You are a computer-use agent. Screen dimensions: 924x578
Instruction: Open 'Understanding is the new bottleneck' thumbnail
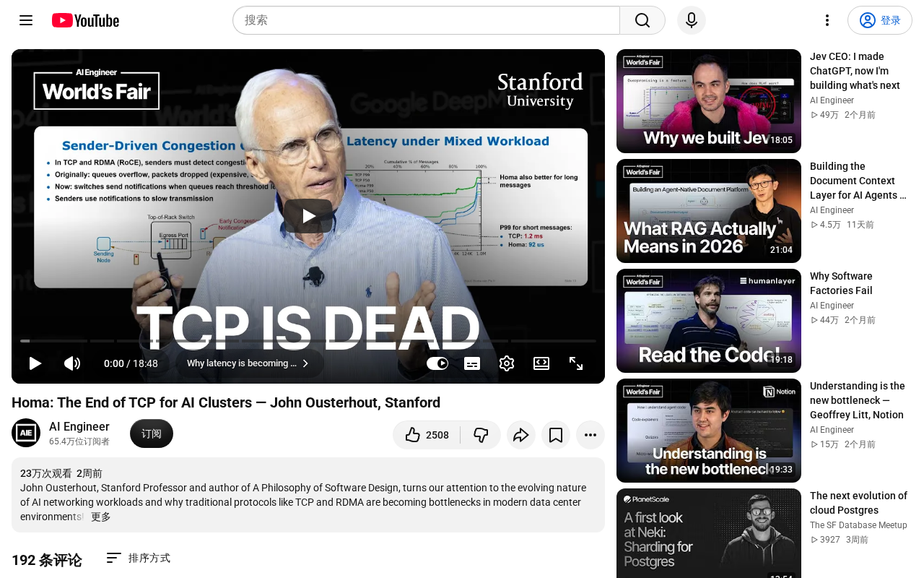(709, 431)
